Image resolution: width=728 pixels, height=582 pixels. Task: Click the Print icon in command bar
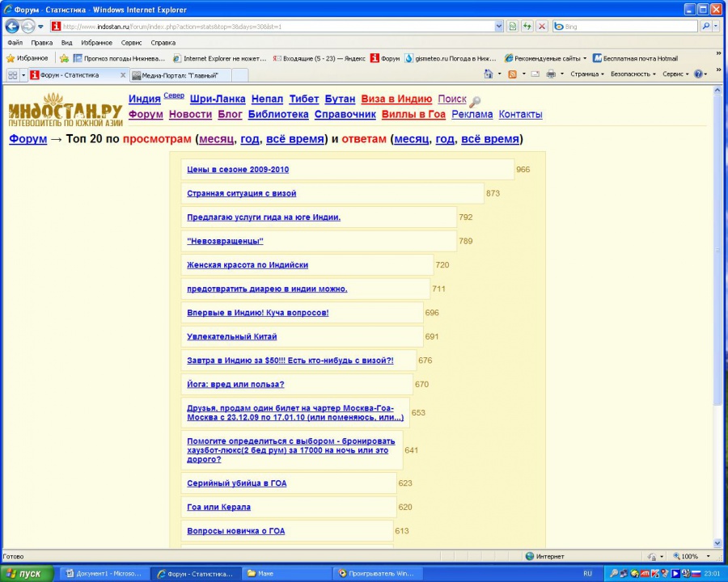(x=550, y=74)
